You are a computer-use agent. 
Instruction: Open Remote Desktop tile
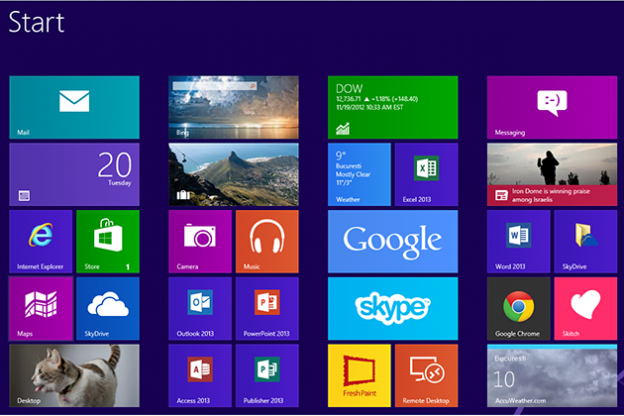[x=426, y=376]
